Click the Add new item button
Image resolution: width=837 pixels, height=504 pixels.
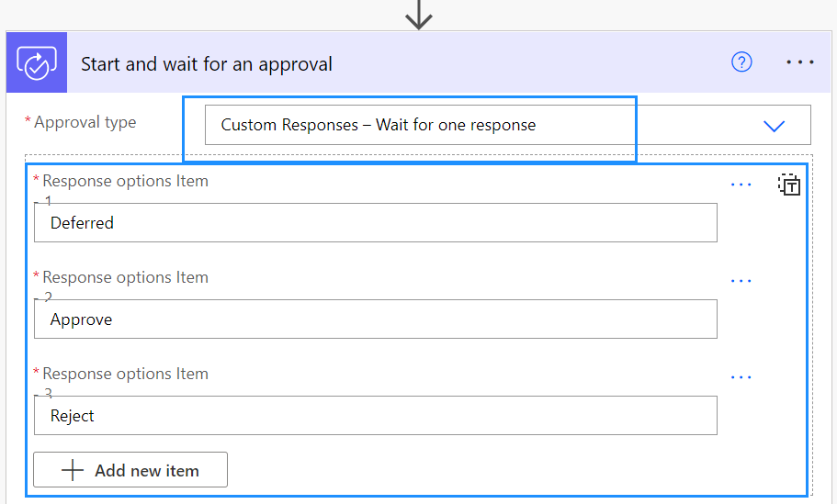click(x=130, y=470)
